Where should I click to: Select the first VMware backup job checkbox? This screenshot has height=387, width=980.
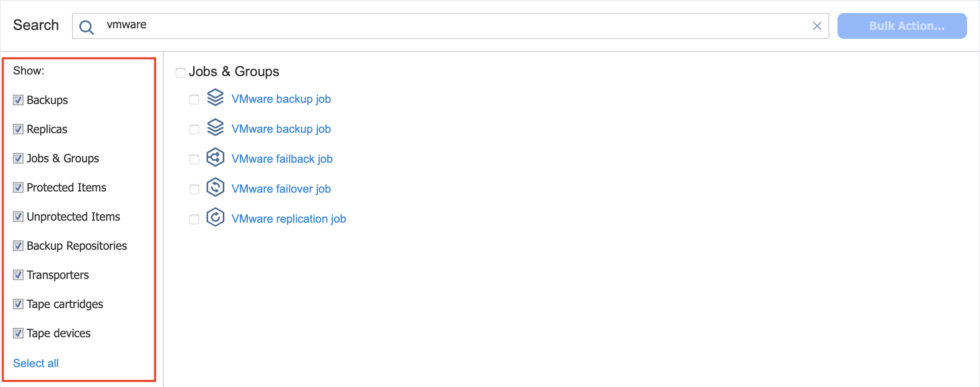[194, 100]
